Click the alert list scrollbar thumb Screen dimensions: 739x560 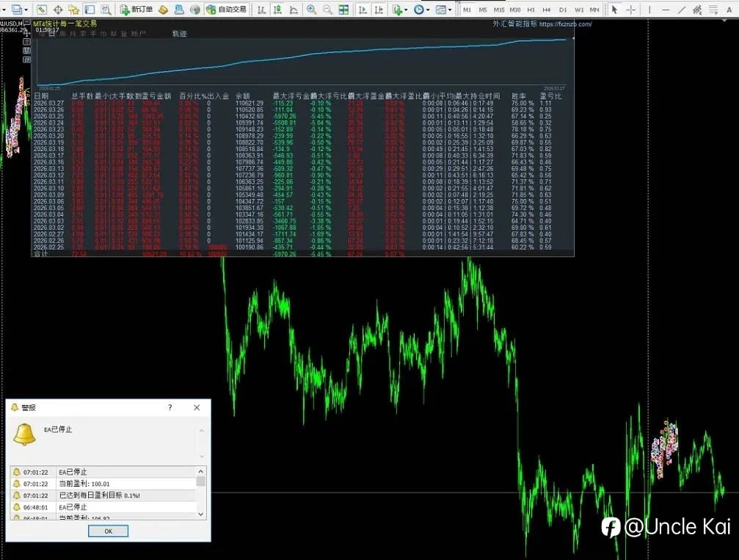[x=201, y=481]
